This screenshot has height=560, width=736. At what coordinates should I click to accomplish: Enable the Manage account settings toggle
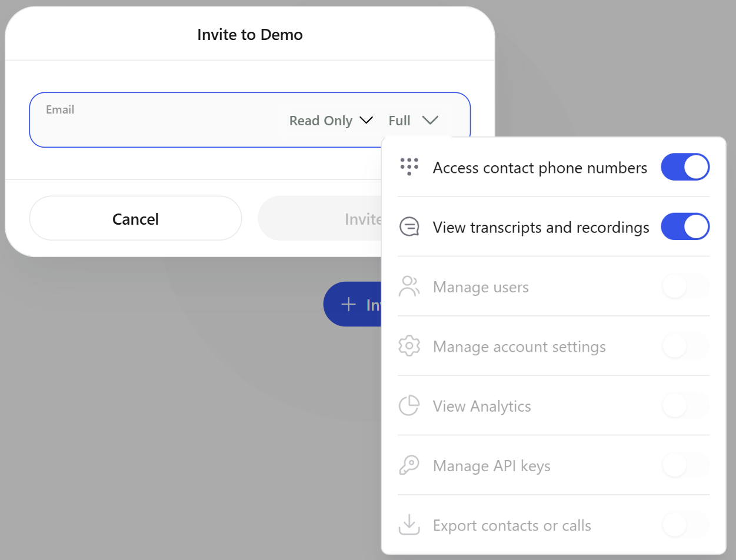(685, 346)
